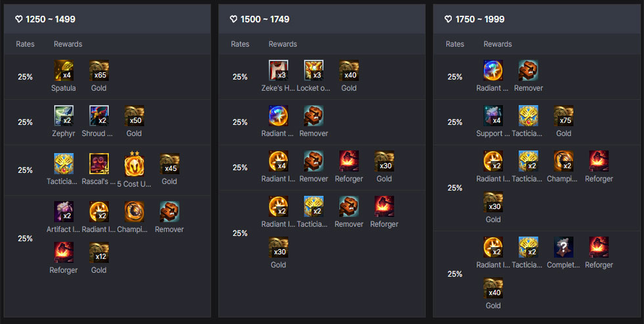
Task: Click the Rewards column label in the 1500 ~ 1749 panel
Action: (283, 44)
